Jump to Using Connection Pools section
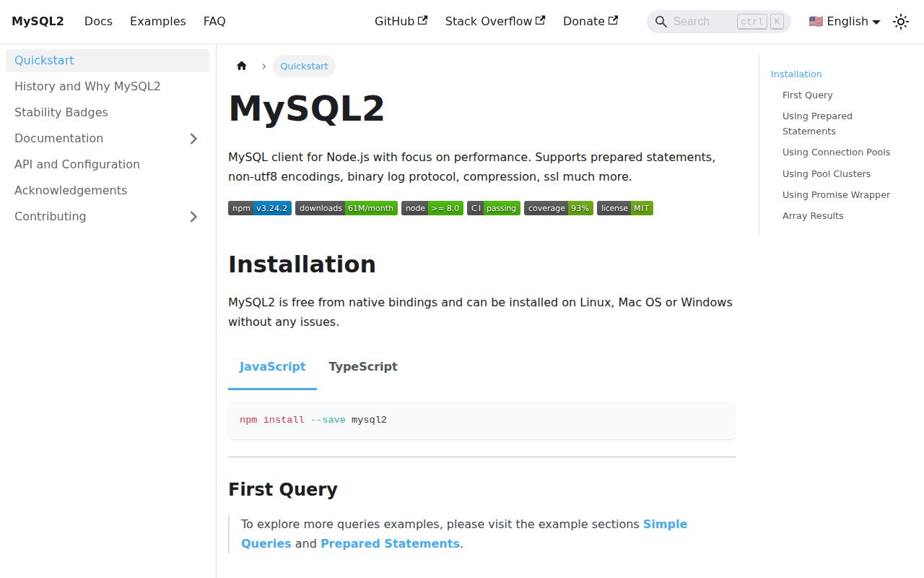Viewport: 924px width, 578px height. coord(836,152)
